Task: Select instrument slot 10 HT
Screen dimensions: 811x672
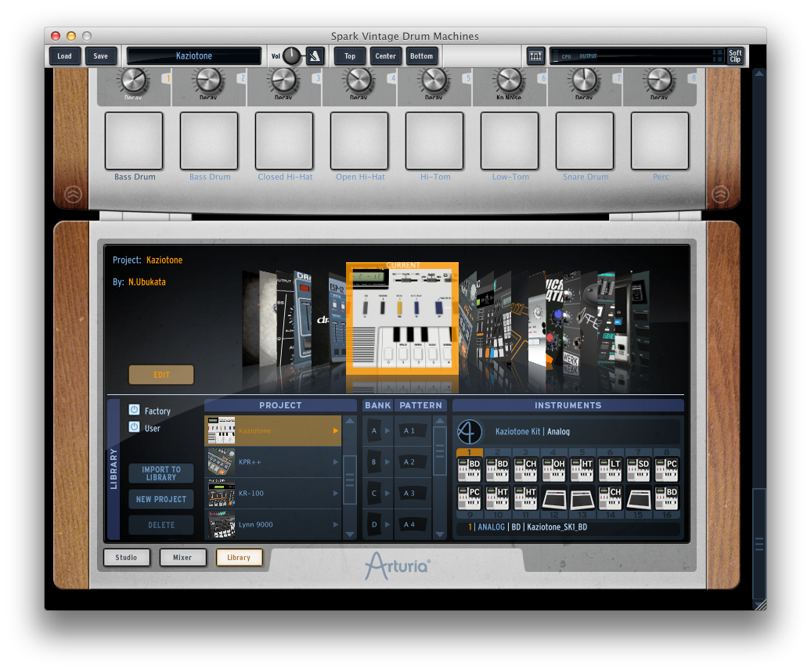Action: [498, 498]
